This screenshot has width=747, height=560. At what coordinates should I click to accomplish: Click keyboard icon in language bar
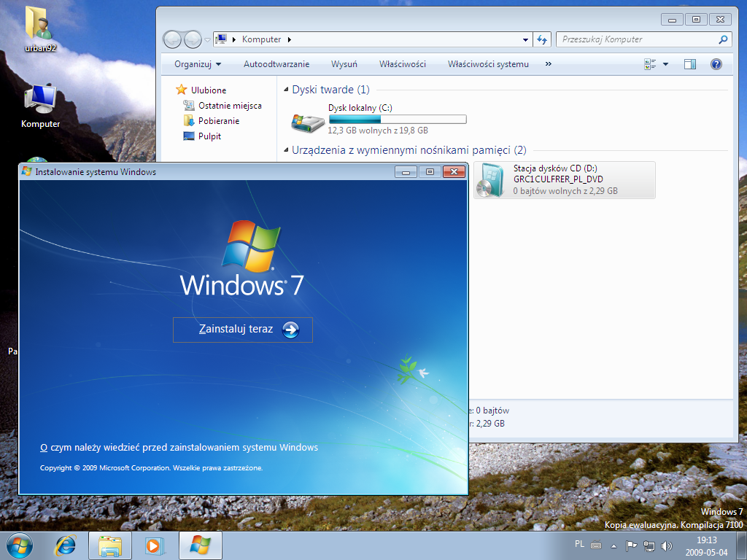[596, 545]
